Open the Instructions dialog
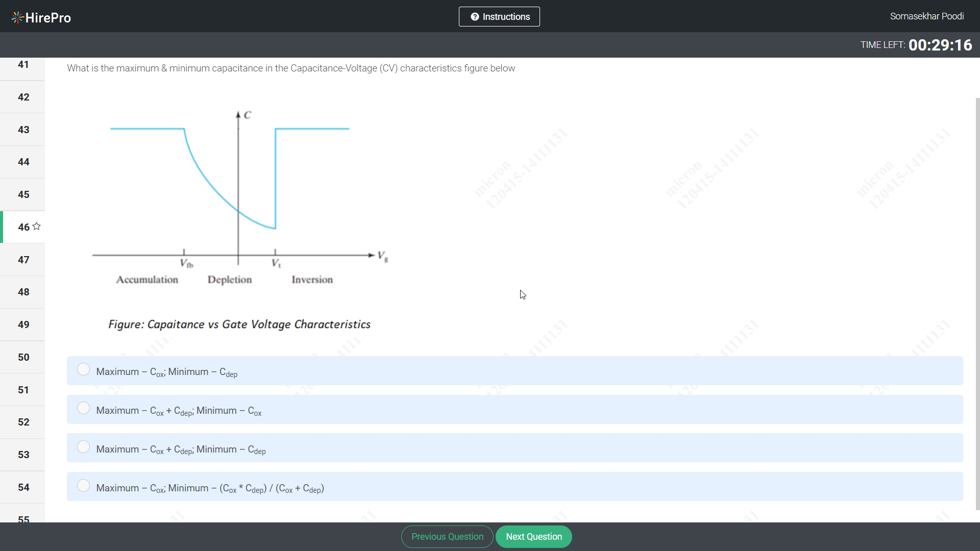Image resolution: width=980 pixels, height=551 pixels. 499,17
